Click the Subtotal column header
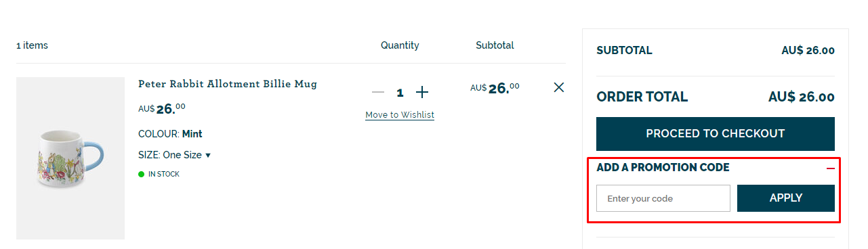This screenshot has width=868, height=249. tap(495, 45)
